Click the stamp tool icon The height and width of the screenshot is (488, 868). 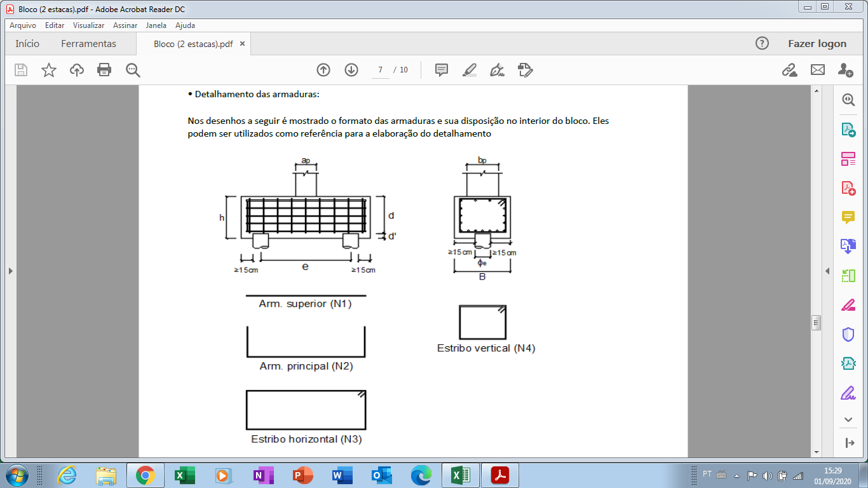[525, 70]
